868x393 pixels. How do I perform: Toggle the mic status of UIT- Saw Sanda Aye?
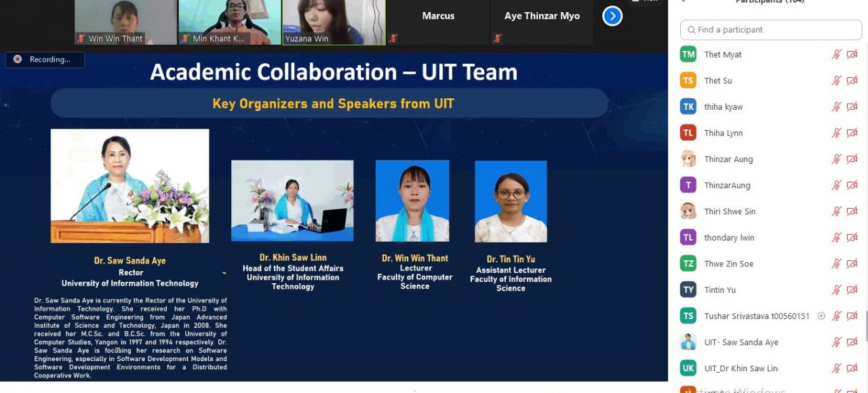click(x=837, y=342)
